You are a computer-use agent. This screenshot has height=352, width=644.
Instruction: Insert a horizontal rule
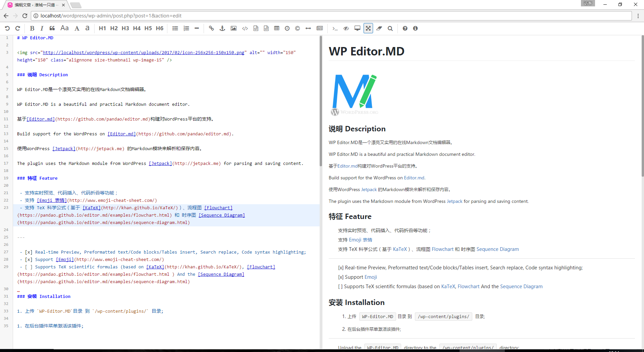click(197, 29)
